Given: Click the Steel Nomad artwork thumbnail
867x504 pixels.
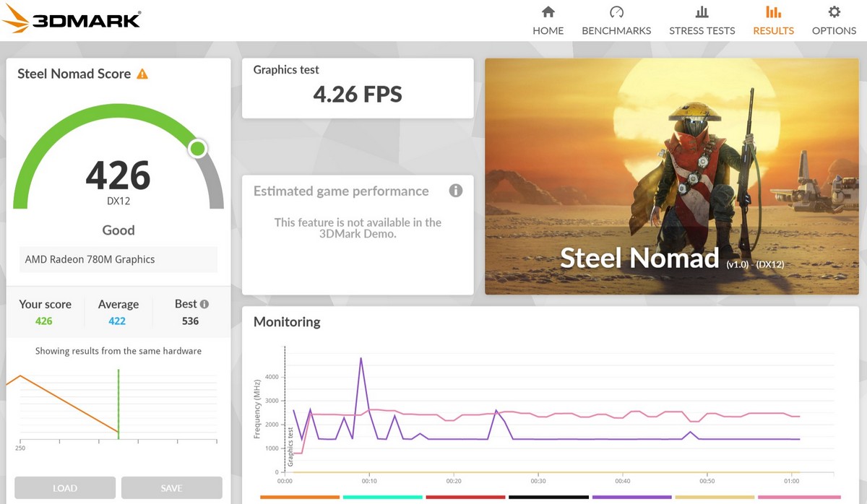Looking at the screenshot, I should click(x=671, y=176).
